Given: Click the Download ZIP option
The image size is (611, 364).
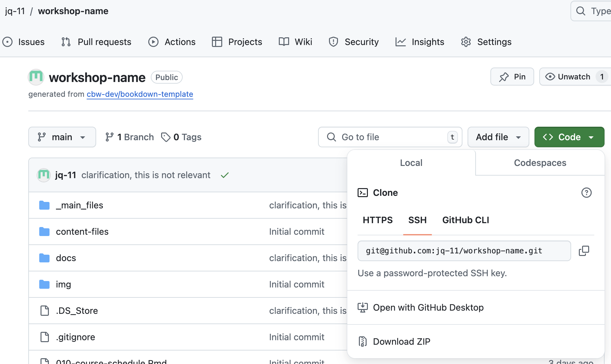Looking at the screenshot, I should (x=402, y=341).
